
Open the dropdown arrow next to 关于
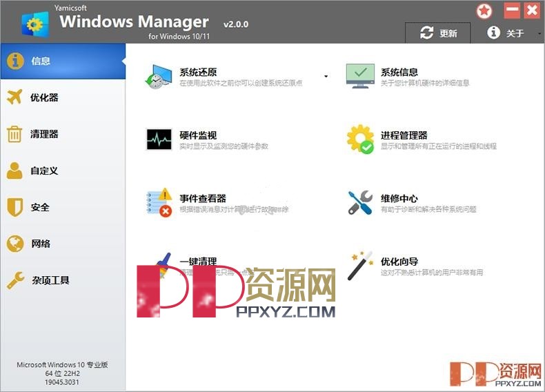tap(539, 33)
